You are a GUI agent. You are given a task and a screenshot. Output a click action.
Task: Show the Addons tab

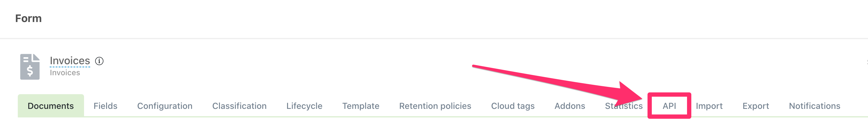(570, 106)
